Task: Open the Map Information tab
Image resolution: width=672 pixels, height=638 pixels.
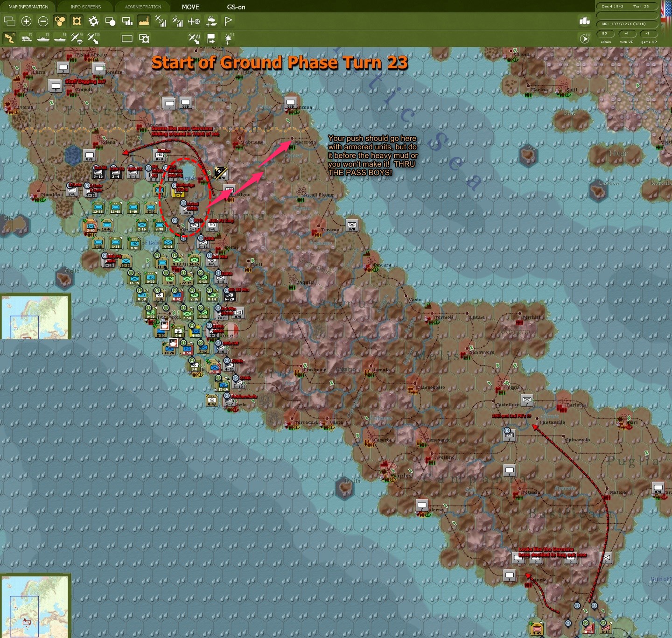Action: pos(28,7)
